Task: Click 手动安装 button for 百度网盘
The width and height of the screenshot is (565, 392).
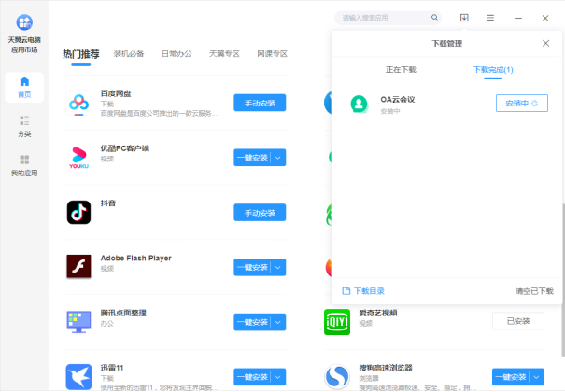Action: [x=259, y=103]
